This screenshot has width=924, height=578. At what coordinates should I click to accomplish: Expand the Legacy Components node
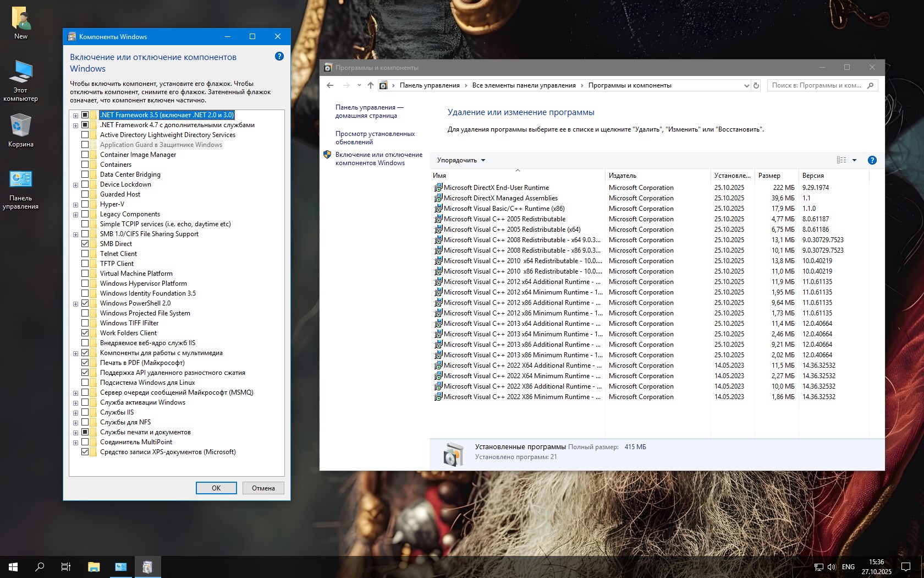75,215
